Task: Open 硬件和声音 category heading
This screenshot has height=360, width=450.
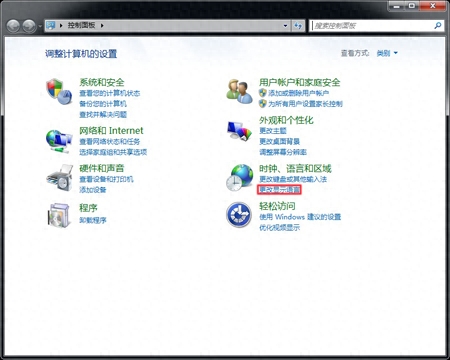Action: click(x=102, y=168)
